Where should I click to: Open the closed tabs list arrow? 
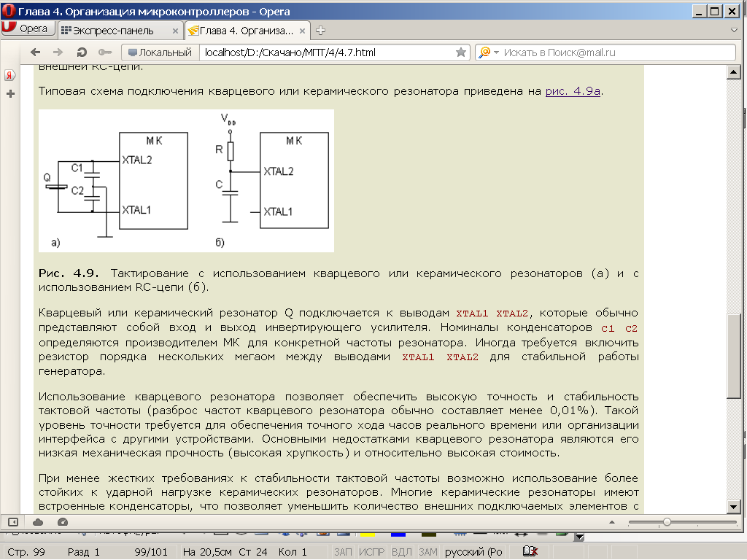pyautogui.click(x=734, y=30)
